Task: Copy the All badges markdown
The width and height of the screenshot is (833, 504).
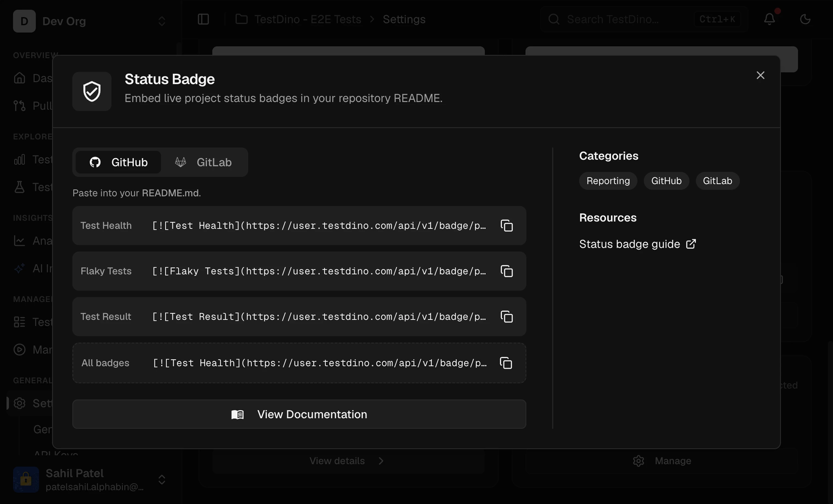Action: (x=506, y=363)
